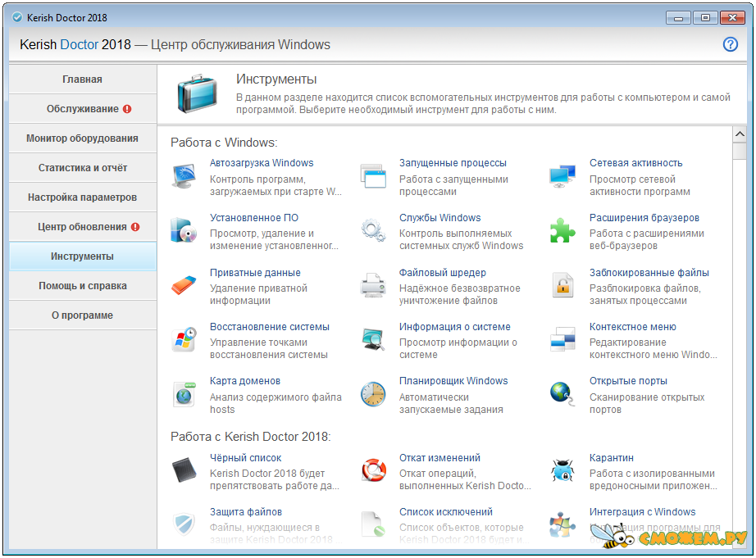756x558 pixels.
Task: Open the Карантин link
Action: coord(612,458)
